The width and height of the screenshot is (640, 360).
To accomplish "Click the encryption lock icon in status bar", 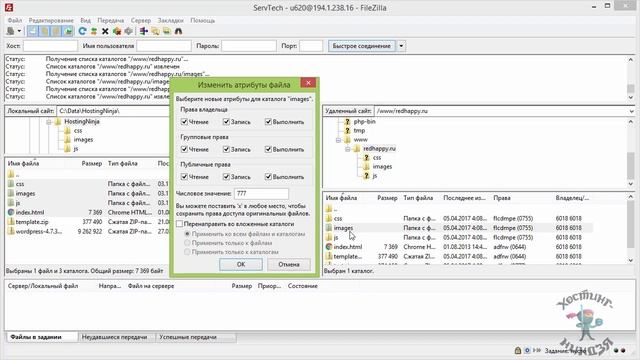I will [518, 350].
